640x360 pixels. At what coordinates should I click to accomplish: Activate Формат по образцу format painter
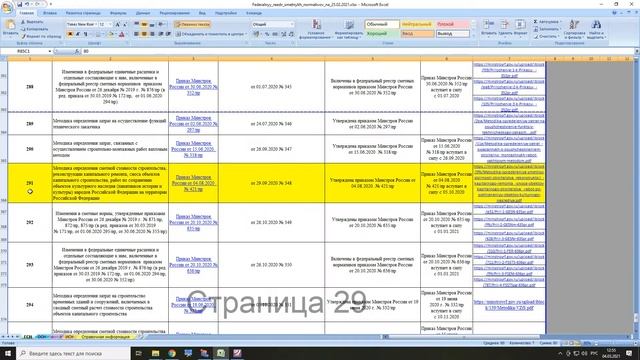(42, 36)
